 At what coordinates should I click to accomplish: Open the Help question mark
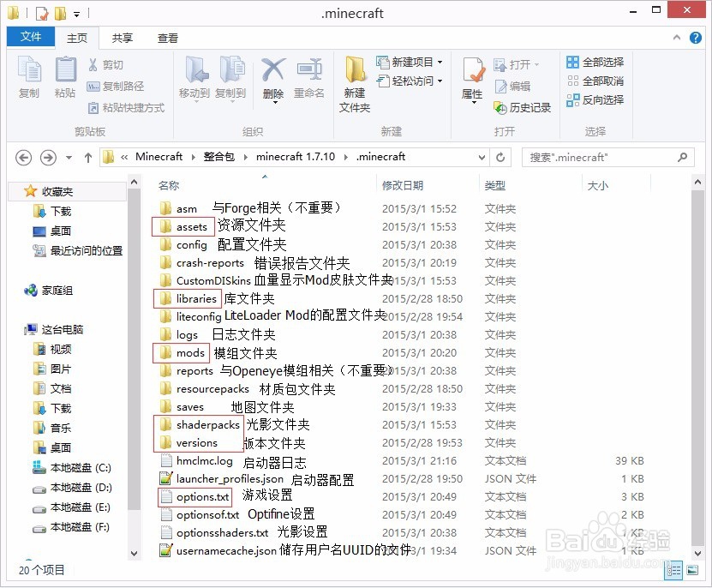695,38
